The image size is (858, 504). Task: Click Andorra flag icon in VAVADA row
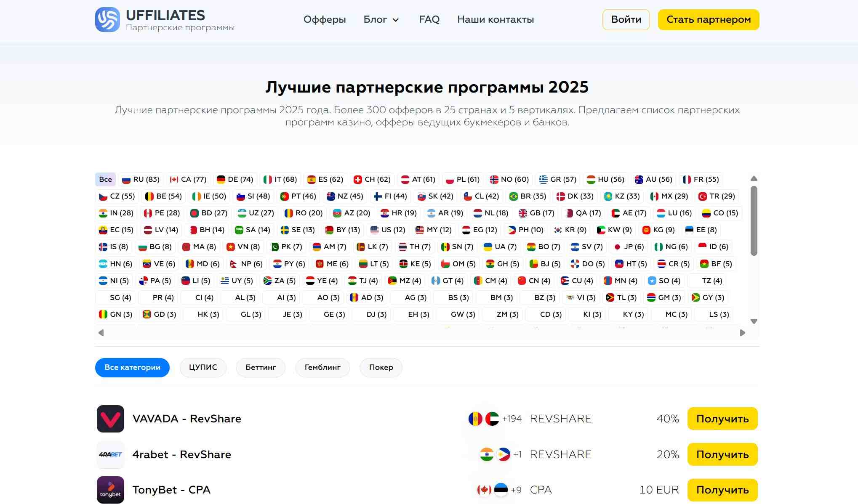pyautogui.click(x=475, y=419)
